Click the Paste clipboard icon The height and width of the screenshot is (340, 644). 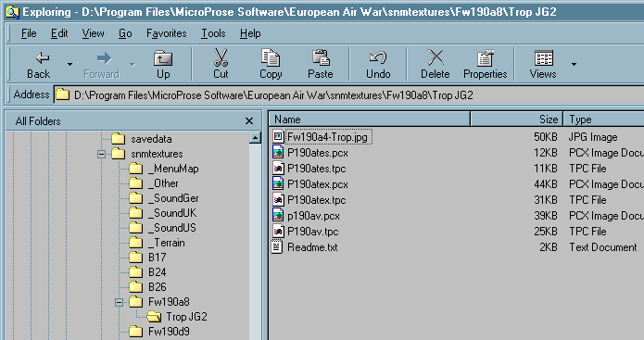pyautogui.click(x=321, y=57)
